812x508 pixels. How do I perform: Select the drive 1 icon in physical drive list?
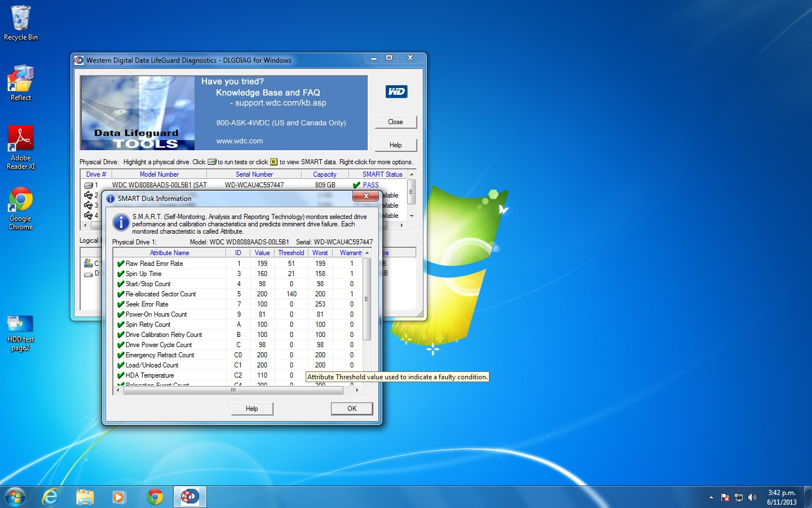click(x=88, y=185)
